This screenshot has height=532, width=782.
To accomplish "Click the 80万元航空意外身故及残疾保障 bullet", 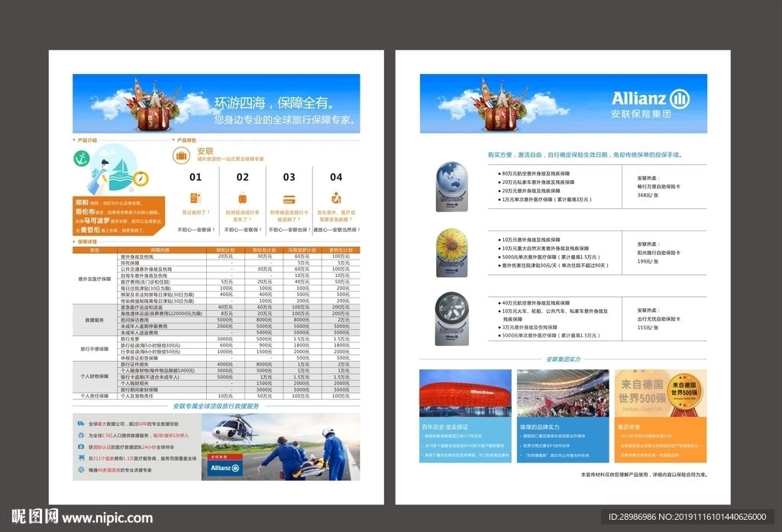I will (534, 173).
